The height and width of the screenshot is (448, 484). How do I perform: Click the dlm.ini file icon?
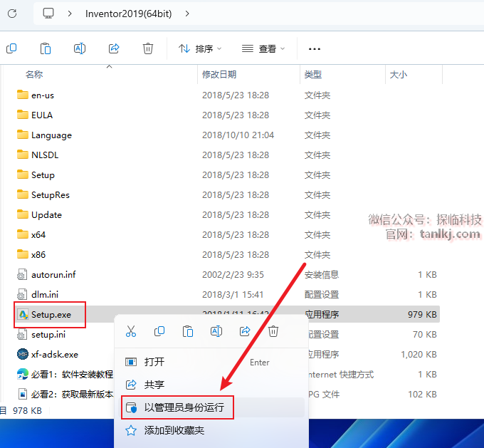[x=22, y=294]
